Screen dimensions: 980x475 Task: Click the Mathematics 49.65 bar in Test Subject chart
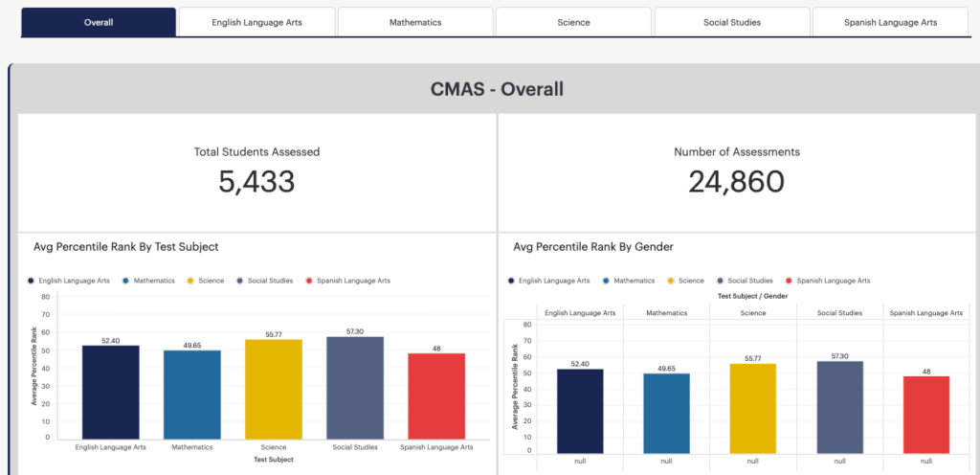[192, 395]
